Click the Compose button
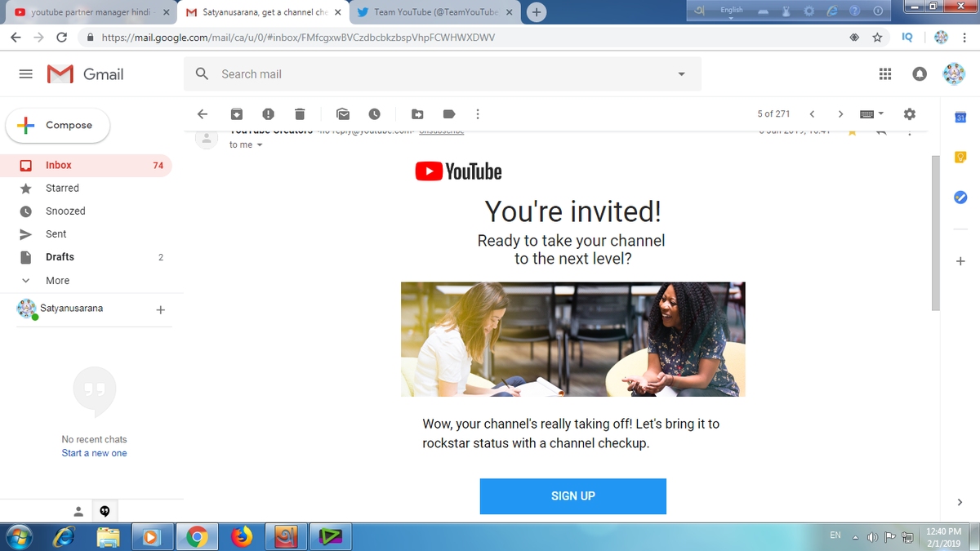 pyautogui.click(x=58, y=126)
